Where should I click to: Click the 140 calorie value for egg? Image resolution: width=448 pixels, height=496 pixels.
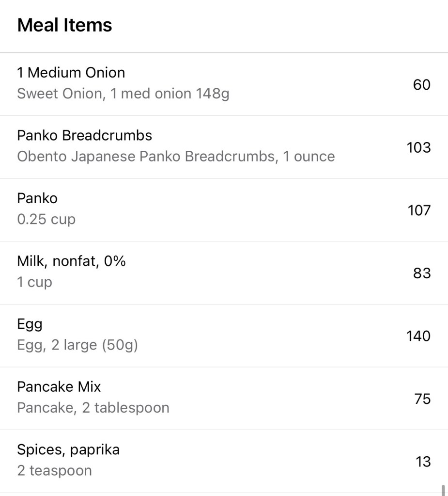point(418,336)
